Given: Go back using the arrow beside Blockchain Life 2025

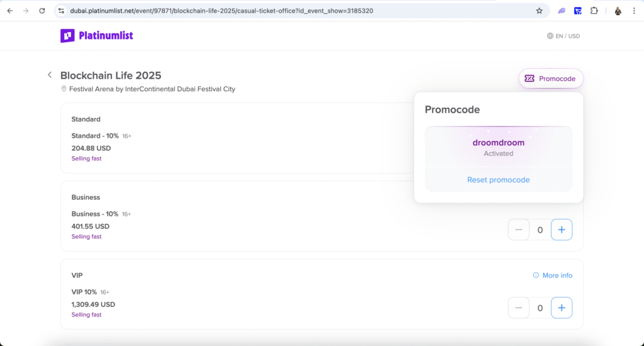Looking at the screenshot, I should coord(50,75).
